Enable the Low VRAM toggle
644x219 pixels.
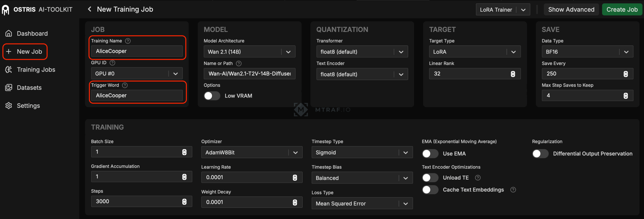point(212,96)
